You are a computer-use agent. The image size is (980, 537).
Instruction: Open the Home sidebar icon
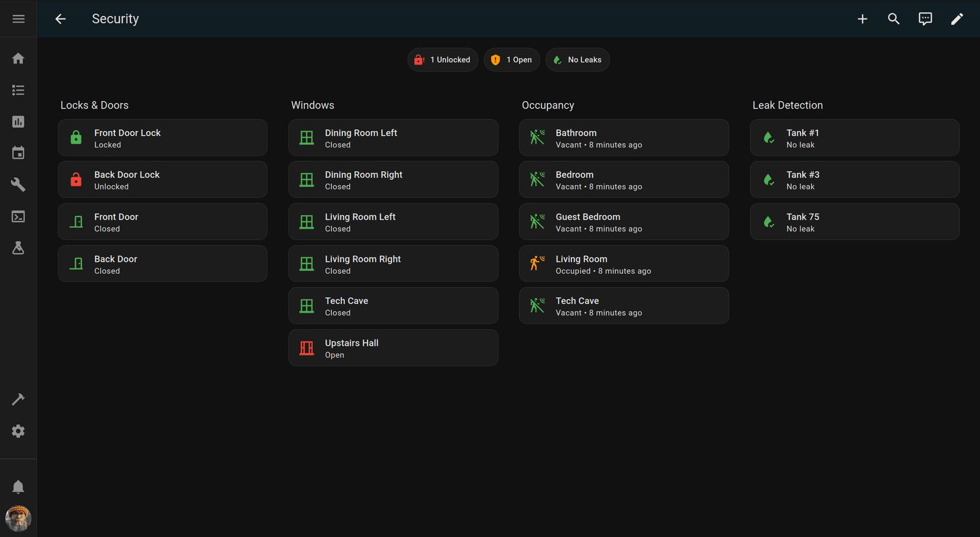click(18, 58)
